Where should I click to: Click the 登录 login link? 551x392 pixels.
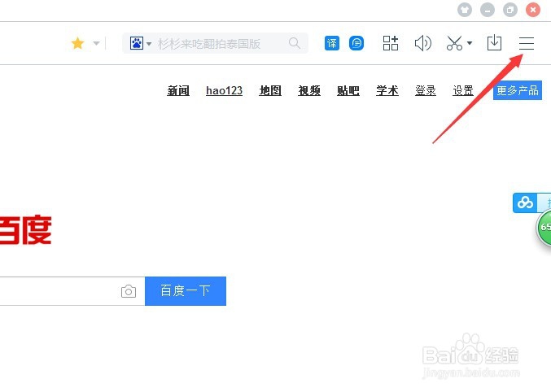(426, 90)
